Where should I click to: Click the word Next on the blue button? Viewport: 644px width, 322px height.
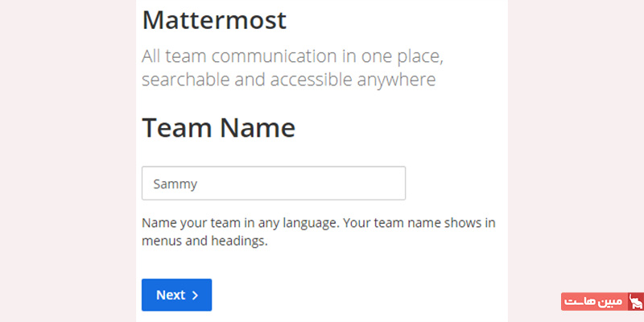[x=170, y=295]
